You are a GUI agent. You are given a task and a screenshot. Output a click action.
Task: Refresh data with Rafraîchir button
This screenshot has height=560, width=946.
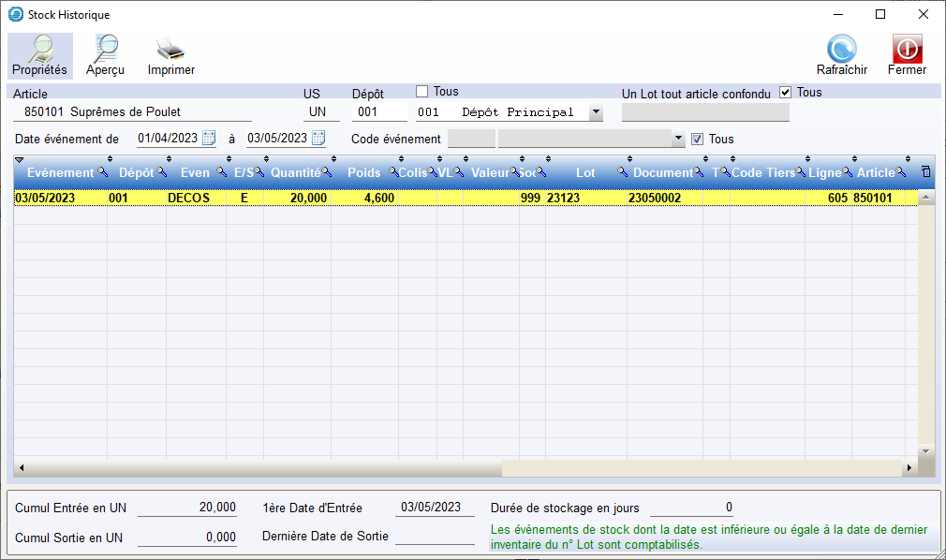coord(841,56)
